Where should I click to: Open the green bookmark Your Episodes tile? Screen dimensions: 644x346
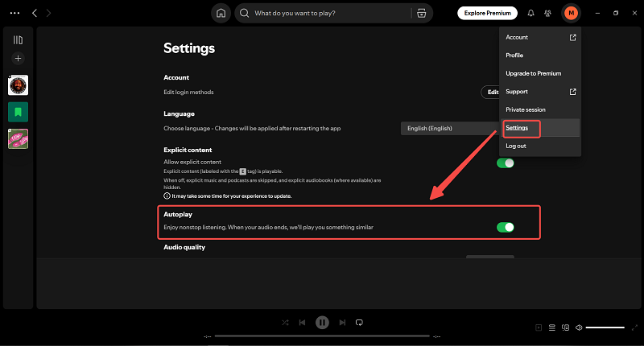18,112
